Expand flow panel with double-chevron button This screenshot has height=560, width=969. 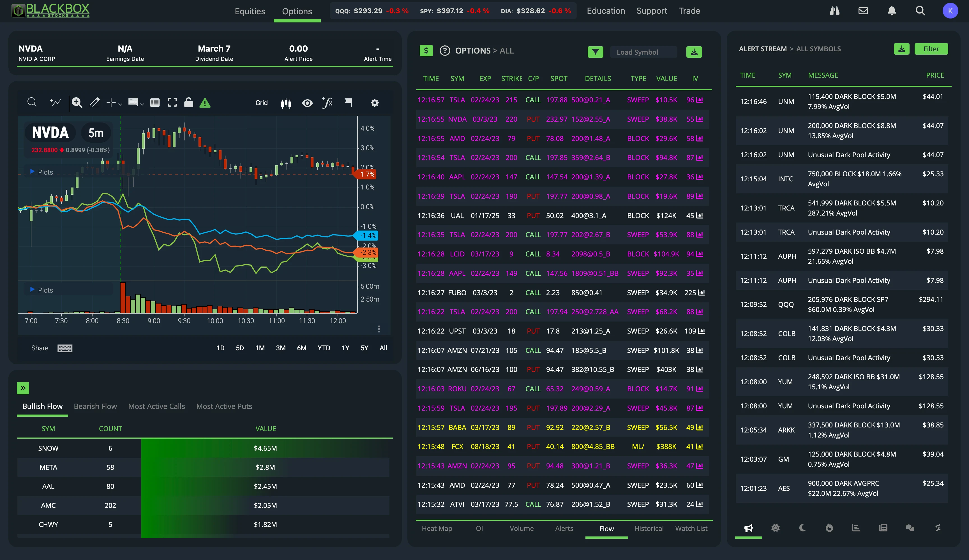[x=23, y=388]
